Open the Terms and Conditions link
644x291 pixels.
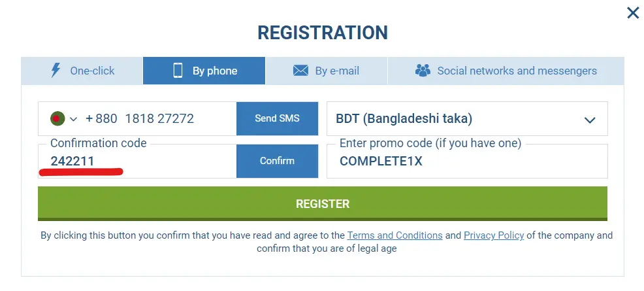tap(394, 235)
